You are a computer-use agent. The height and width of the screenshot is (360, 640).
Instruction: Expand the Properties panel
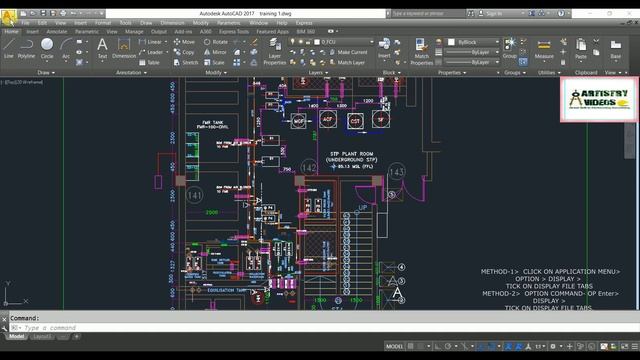(451, 72)
